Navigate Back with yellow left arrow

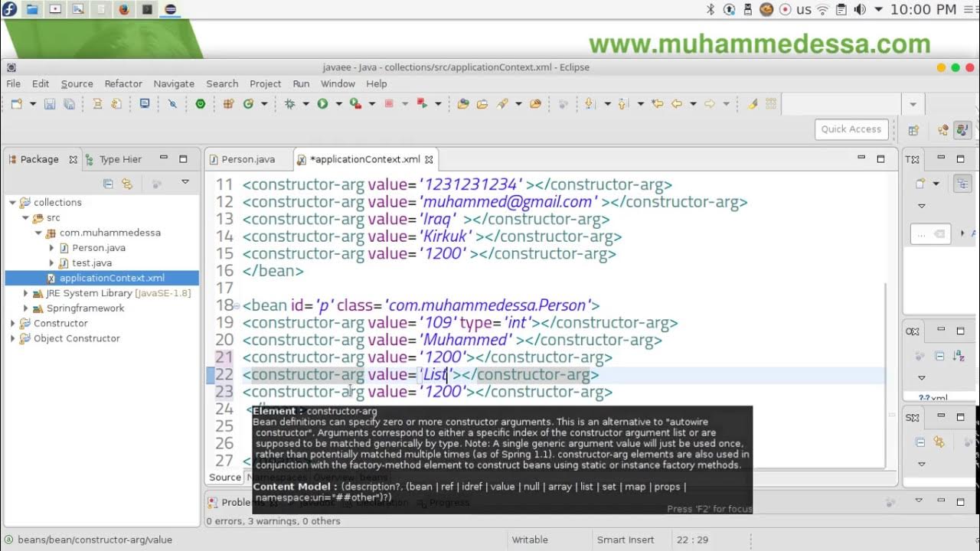[x=677, y=104]
